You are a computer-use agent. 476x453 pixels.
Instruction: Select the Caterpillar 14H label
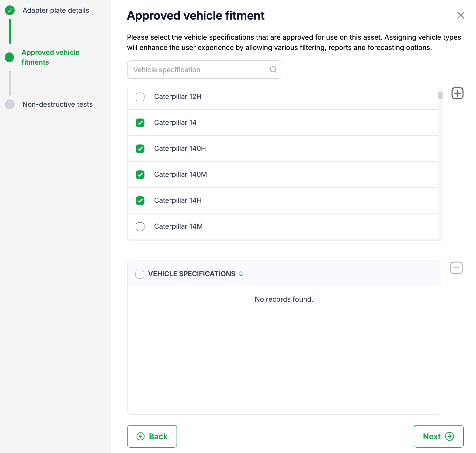pos(178,200)
